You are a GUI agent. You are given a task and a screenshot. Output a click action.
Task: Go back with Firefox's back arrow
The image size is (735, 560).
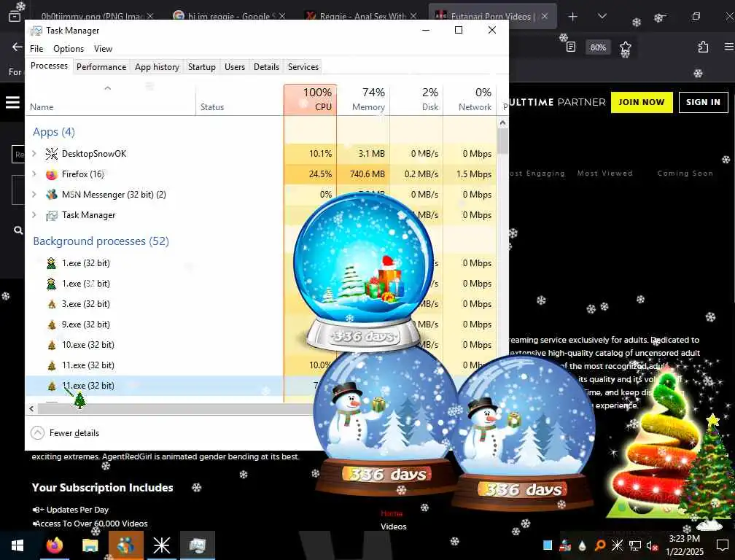(x=17, y=47)
